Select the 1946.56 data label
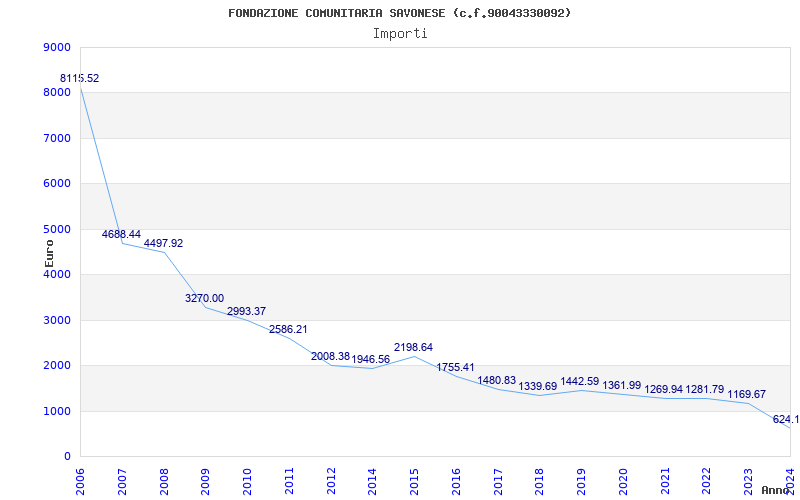Image resolution: width=800 pixels, height=500 pixels. click(x=371, y=359)
